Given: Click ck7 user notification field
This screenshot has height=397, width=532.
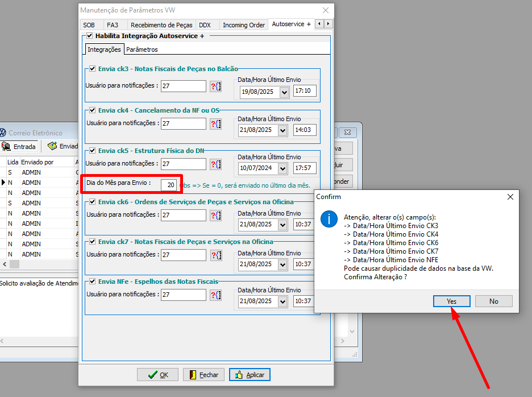Looking at the screenshot, I should click(x=183, y=255).
